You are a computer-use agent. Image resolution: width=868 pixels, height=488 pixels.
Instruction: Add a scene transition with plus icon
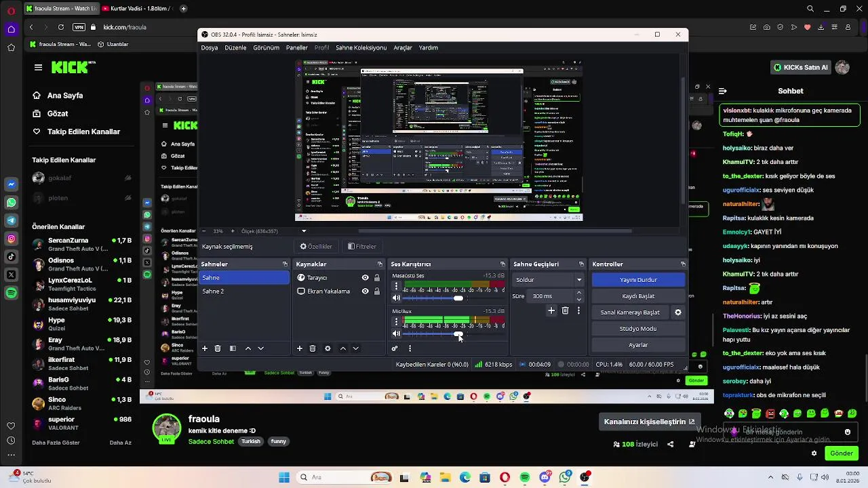pos(551,310)
